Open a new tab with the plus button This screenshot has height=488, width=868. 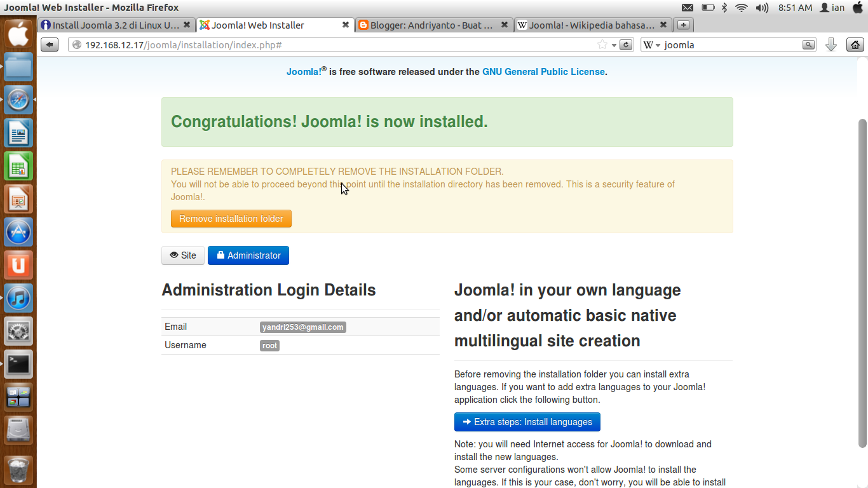point(683,25)
